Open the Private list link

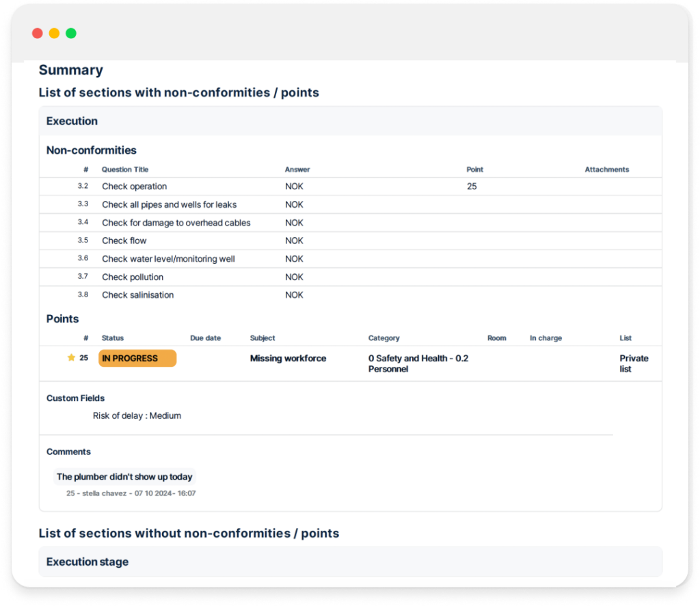[x=634, y=363]
